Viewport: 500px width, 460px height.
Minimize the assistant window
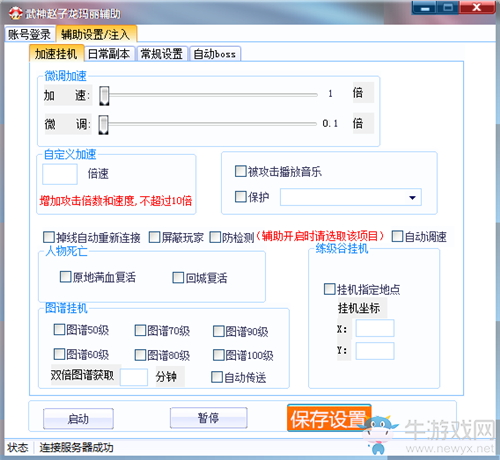pyautogui.click(x=425, y=8)
